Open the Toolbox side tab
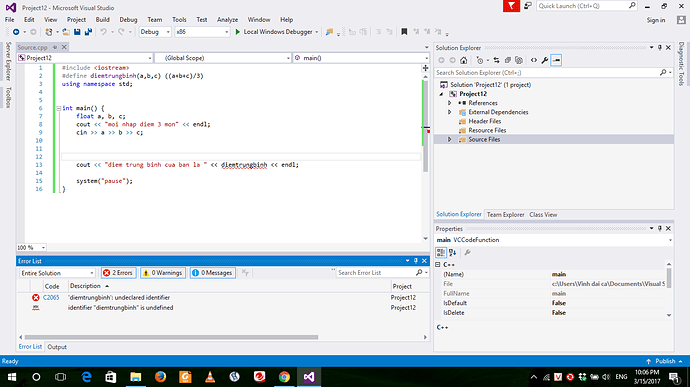This screenshot has height=387, width=690. click(x=8, y=97)
